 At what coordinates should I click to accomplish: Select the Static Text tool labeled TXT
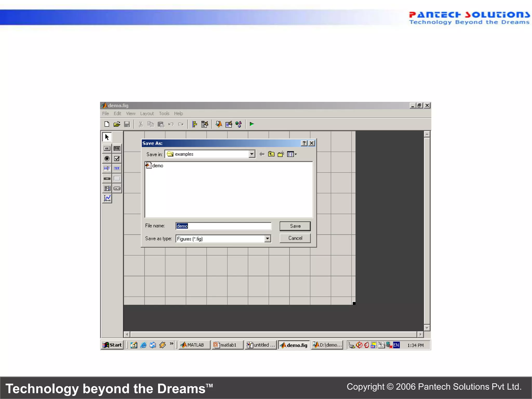pos(117,168)
